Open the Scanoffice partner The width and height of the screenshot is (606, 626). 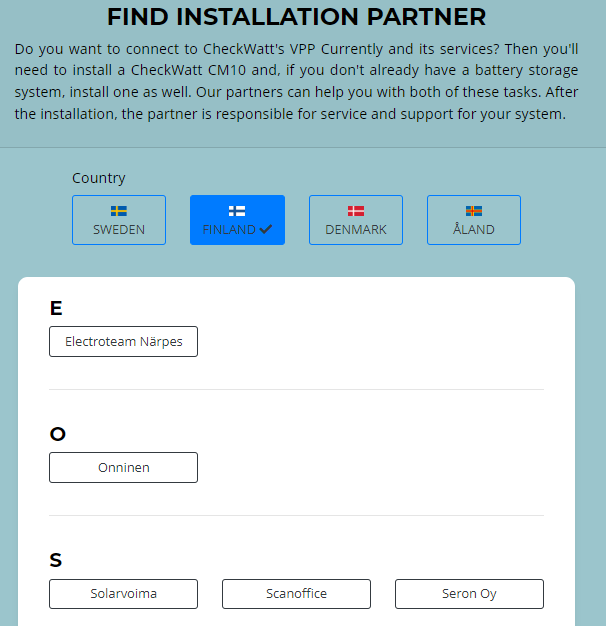pos(296,594)
